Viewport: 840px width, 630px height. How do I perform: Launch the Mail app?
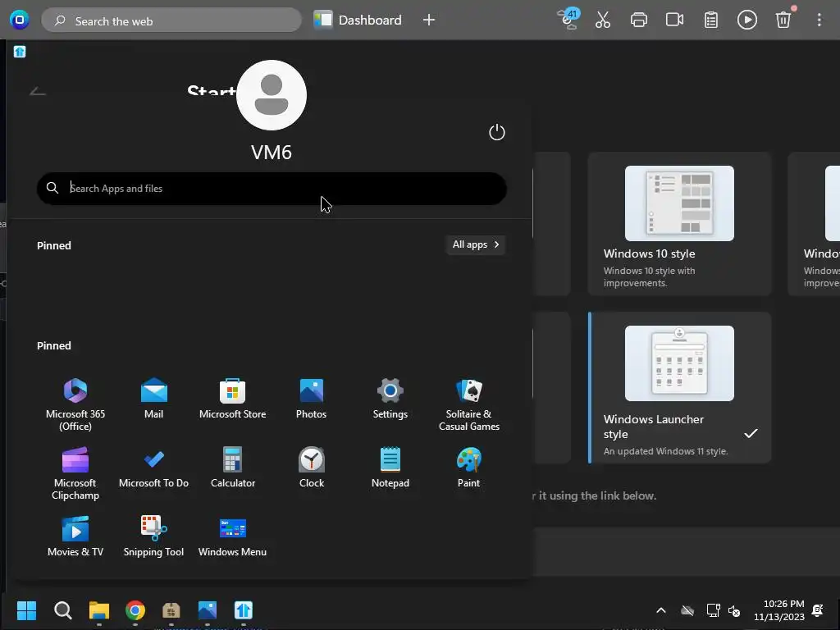coord(153,399)
